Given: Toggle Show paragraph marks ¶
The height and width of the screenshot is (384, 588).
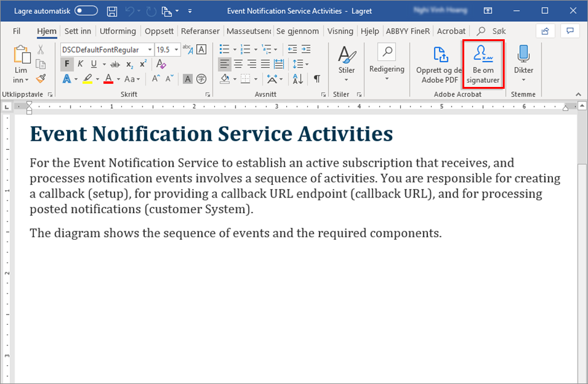Looking at the screenshot, I should tap(317, 78).
